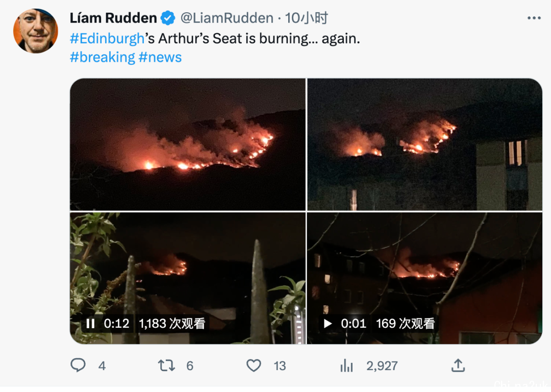The height and width of the screenshot is (392, 551).
Task: Open the #breaking hashtag
Action: tap(102, 57)
